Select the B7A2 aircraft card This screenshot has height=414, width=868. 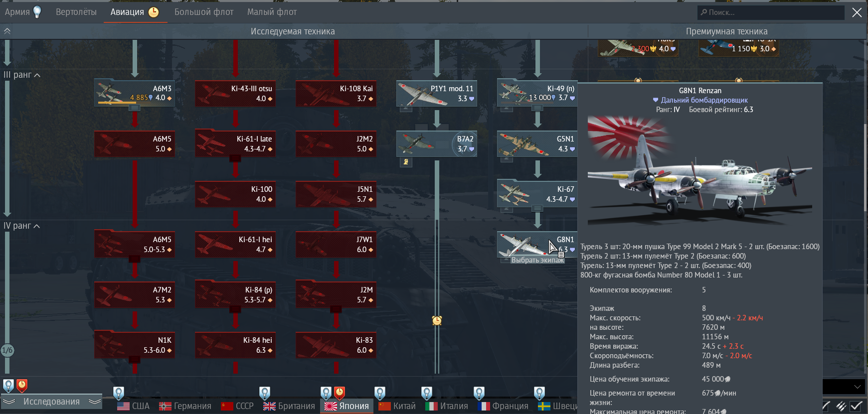pos(437,144)
